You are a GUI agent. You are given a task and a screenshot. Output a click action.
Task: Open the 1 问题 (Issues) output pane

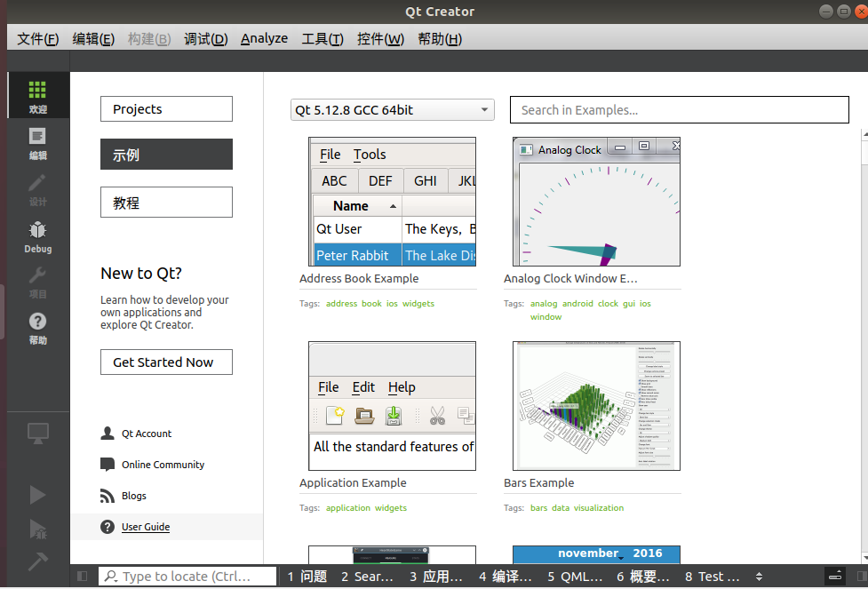click(307, 577)
